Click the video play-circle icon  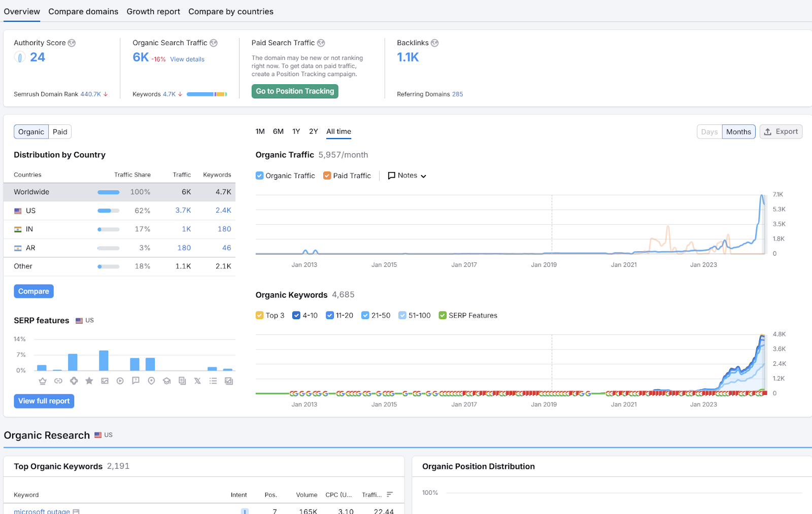pyautogui.click(x=120, y=381)
